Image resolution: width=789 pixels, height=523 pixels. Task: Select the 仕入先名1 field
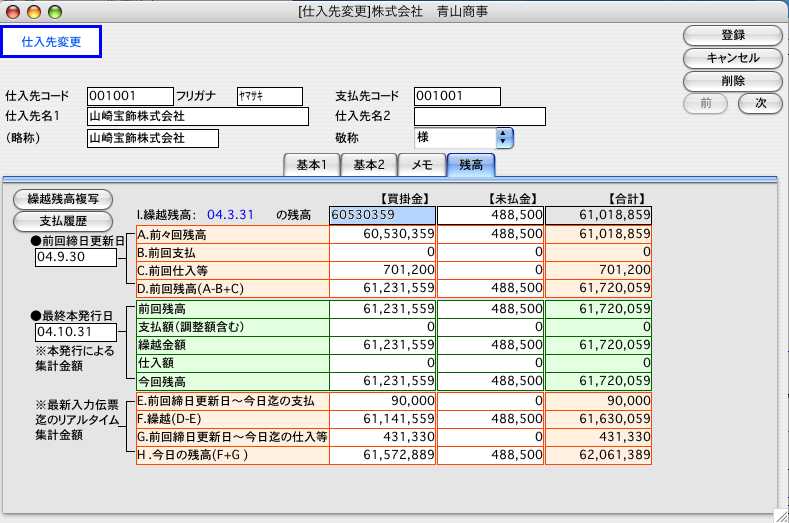(x=198, y=117)
